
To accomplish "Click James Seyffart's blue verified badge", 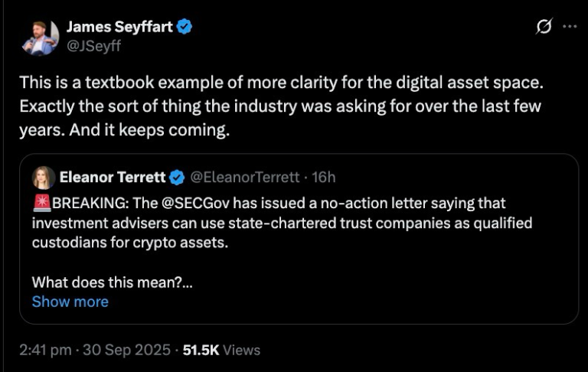I will click(185, 27).
